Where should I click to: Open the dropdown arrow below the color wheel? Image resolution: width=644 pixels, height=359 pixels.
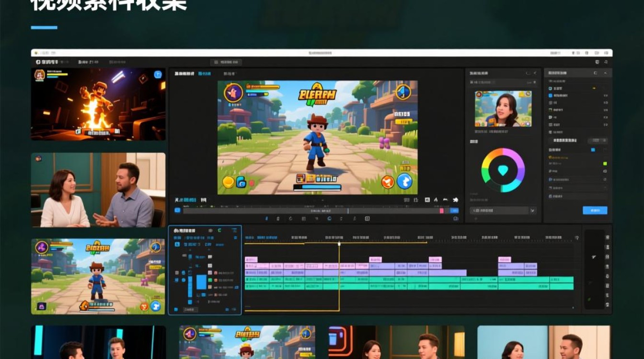pyautogui.click(x=533, y=210)
